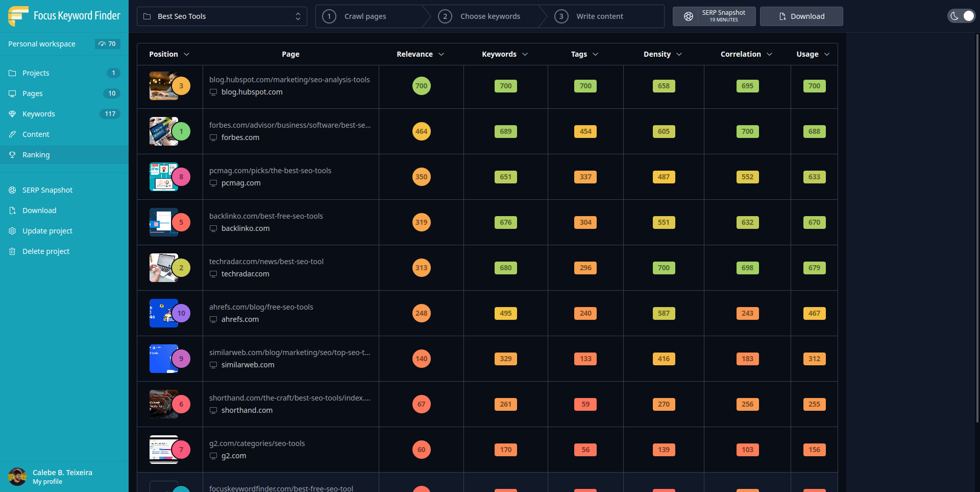This screenshot has height=492, width=980.
Task: Click the page vertical scrollbar
Action: 977,229
